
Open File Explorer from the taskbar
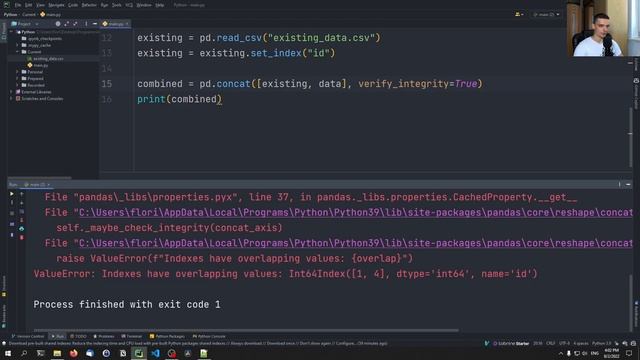(57, 353)
